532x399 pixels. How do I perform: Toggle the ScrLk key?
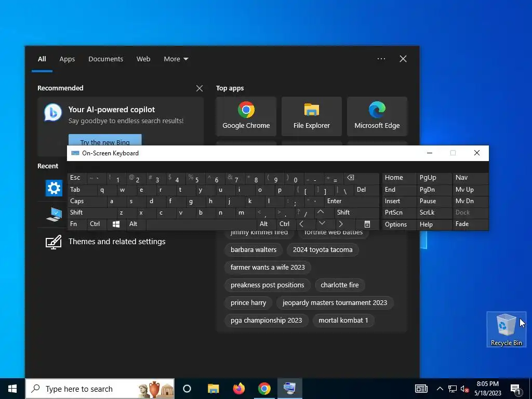point(434,212)
